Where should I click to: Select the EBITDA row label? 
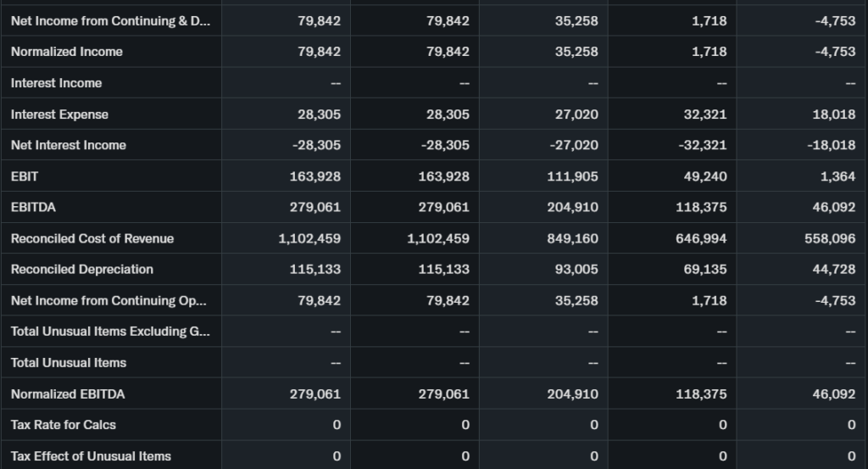pos(33,207)
